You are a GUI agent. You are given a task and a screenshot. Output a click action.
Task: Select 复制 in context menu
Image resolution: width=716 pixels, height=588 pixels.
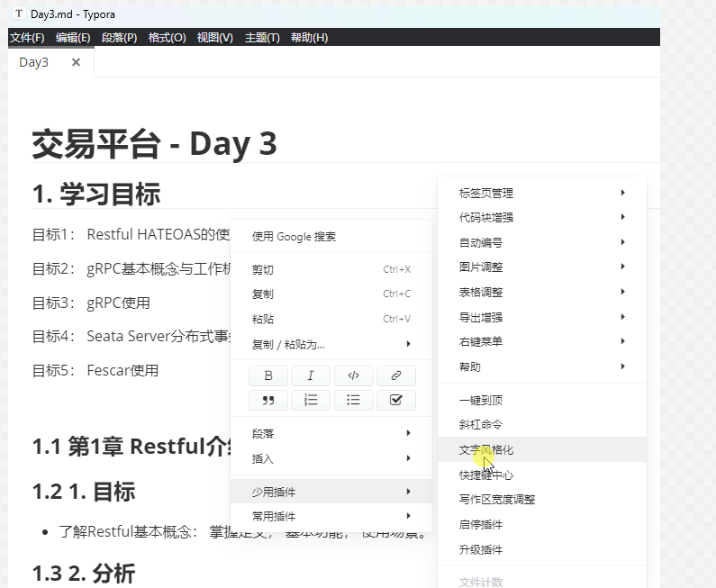331,294
